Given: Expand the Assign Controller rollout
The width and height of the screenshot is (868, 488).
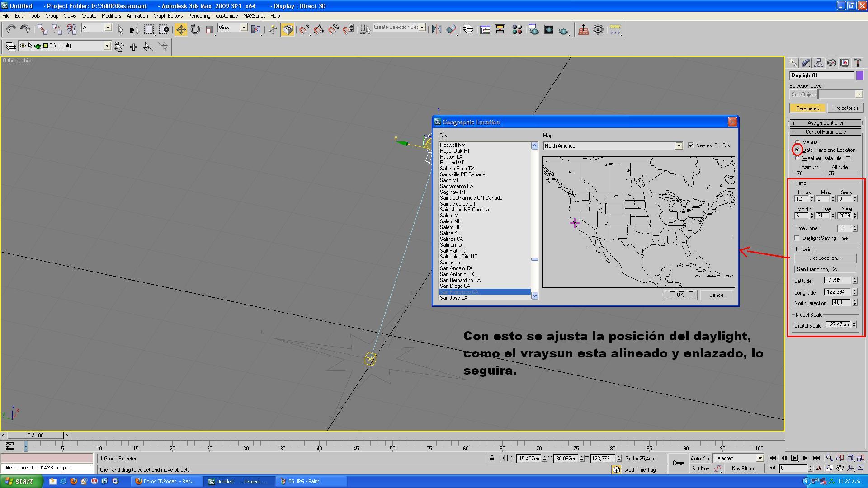Looking at the screenshot, I should [x=825, y=123].
